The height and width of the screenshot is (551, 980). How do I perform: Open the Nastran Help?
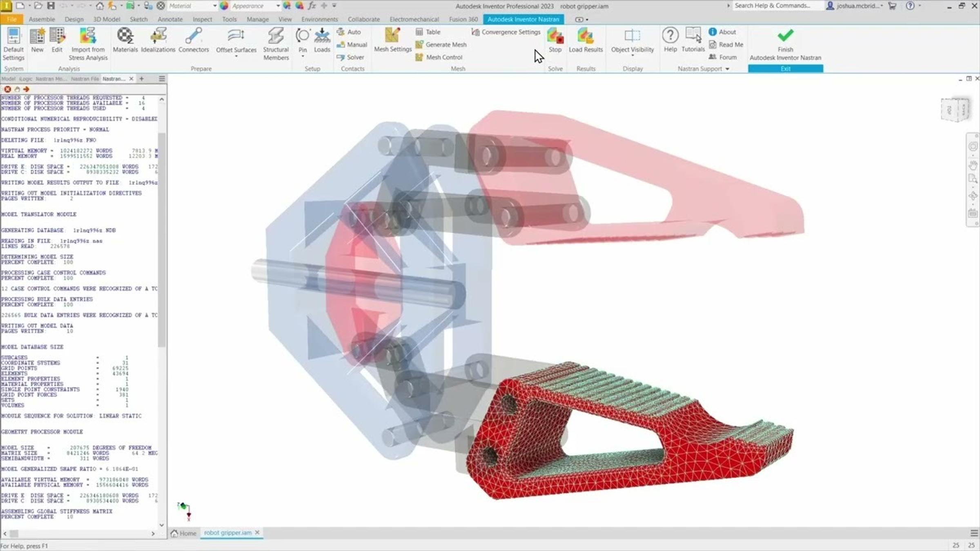[x=670, y=40]
